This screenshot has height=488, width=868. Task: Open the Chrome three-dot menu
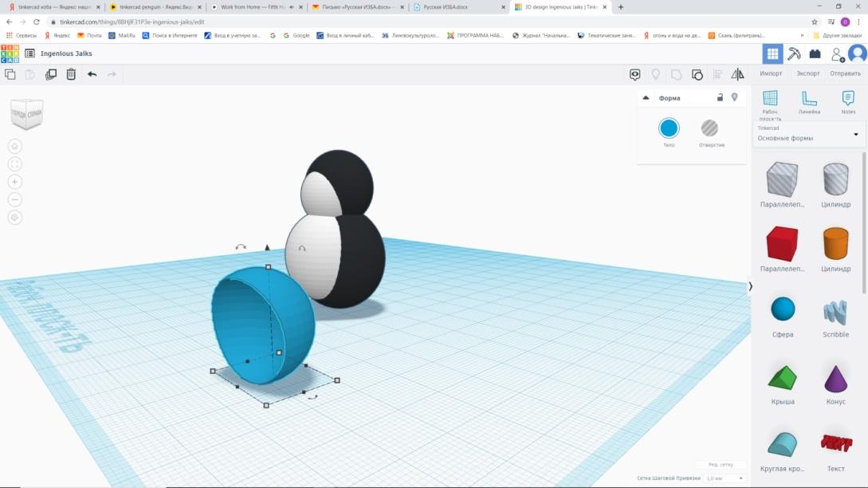[x=858, y=22]
